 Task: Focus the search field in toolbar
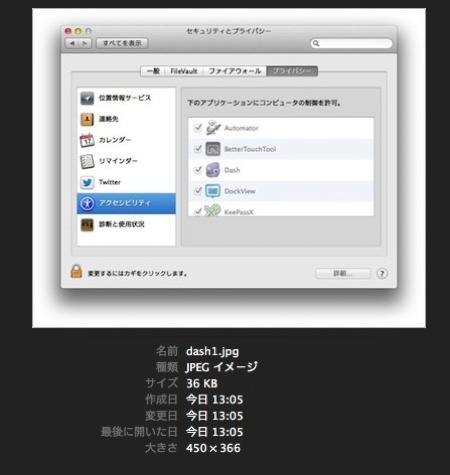point(351,43)
